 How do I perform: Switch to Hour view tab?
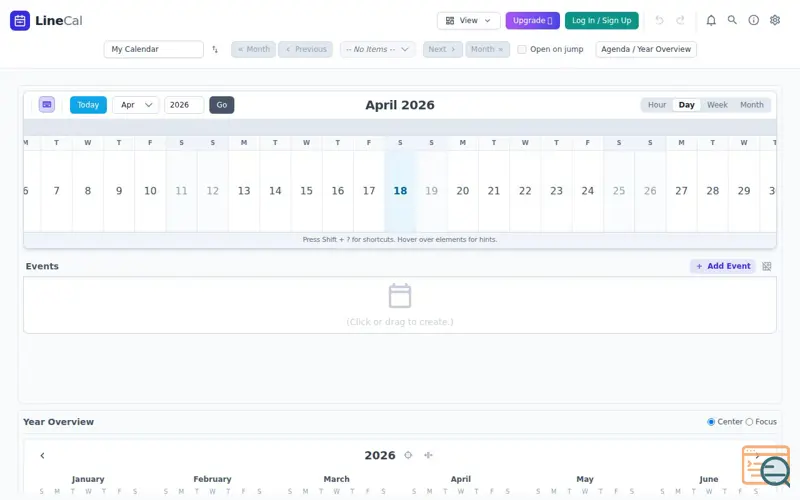coord(657,105)
